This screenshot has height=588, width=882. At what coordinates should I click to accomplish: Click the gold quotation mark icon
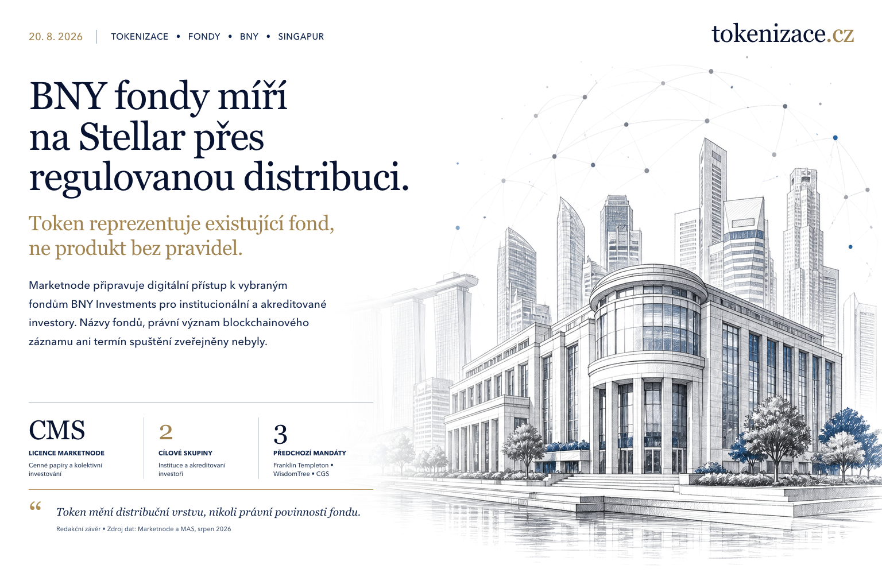tap(35, 507)
